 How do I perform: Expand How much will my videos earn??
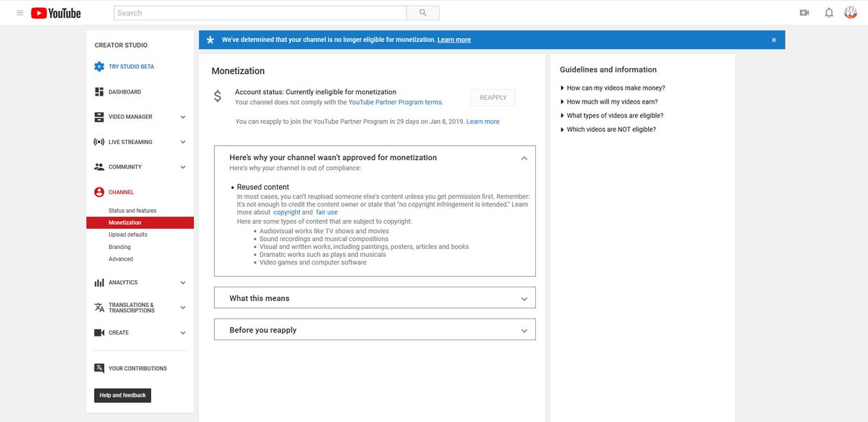(608, 102)
